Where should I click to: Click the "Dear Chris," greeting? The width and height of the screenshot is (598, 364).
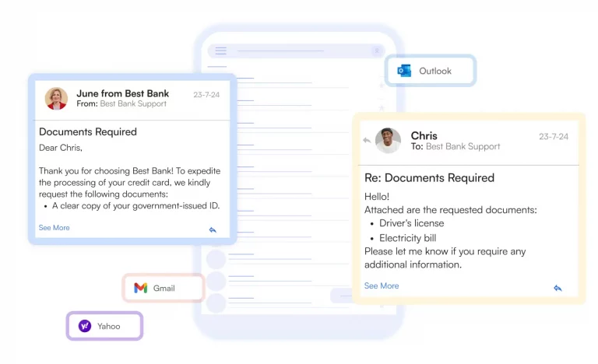click(61, 148)
